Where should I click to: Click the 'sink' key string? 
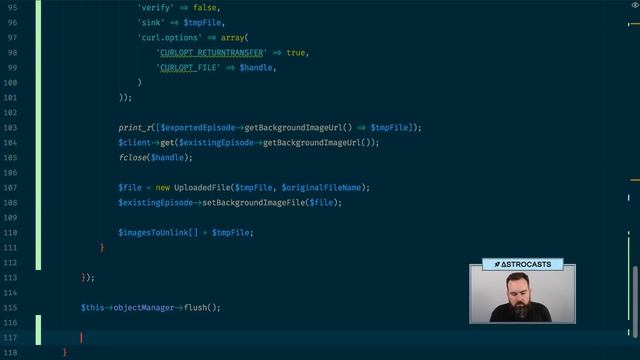[x=151, y=22]
